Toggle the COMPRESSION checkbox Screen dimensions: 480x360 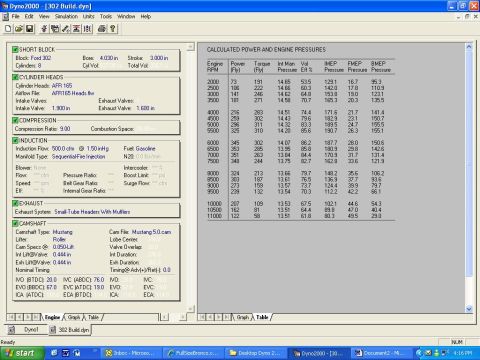pos(15,120)
